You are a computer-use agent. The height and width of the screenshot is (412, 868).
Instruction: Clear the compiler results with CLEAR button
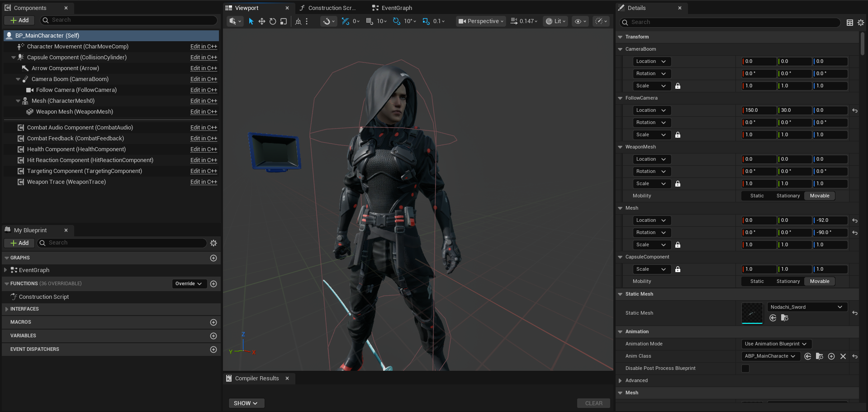click(x=593, y=403)
